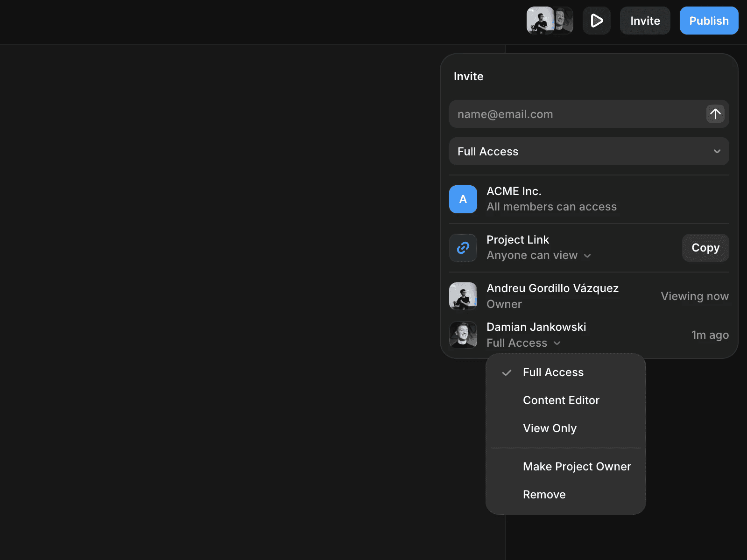Click the ACME Inc. name text
This screenshot has width=747, height=560.
click(514, 191)
